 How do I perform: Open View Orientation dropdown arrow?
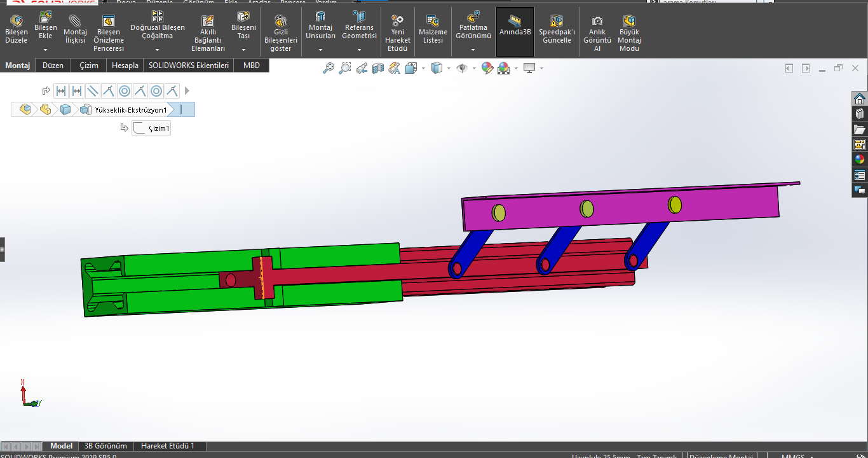click(x=423, y=68)
